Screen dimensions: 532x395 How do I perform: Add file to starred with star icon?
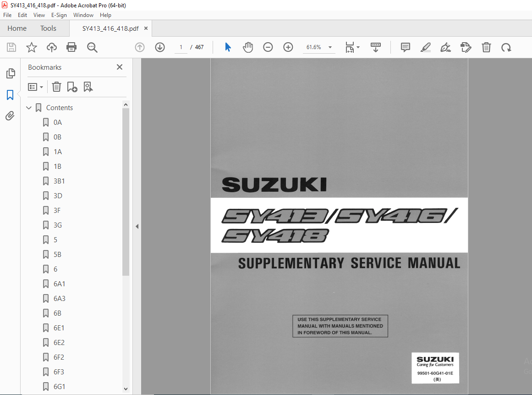pos(32,47)
